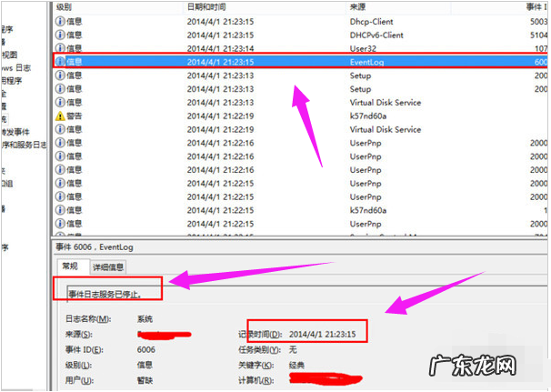Click the 事件 6006, EventLog details header
The image size is (551, 392).
pos(95,247)
